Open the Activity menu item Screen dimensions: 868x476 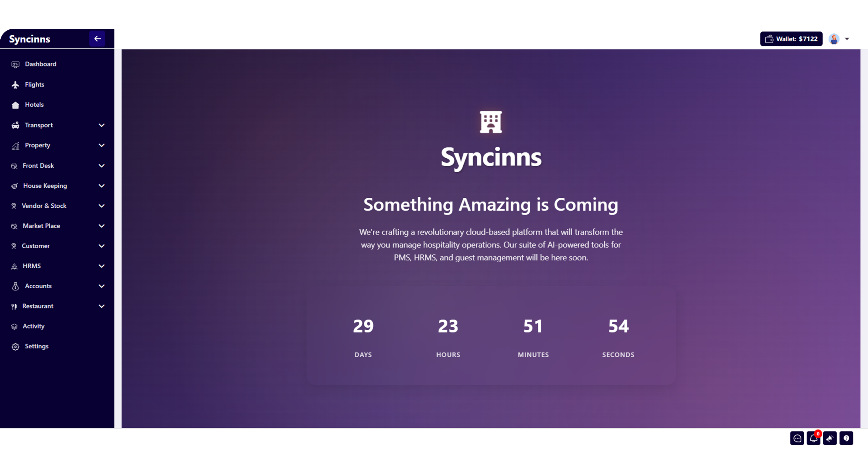[33, 326]
